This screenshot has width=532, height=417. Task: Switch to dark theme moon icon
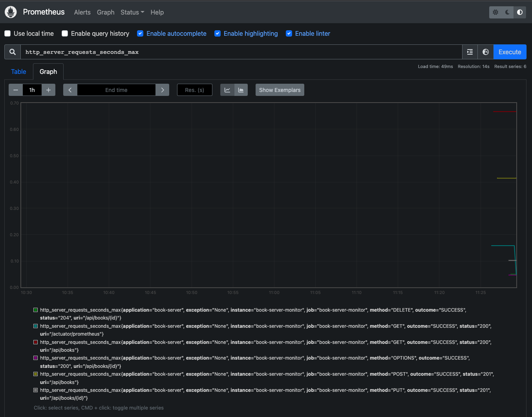point(508,12)
